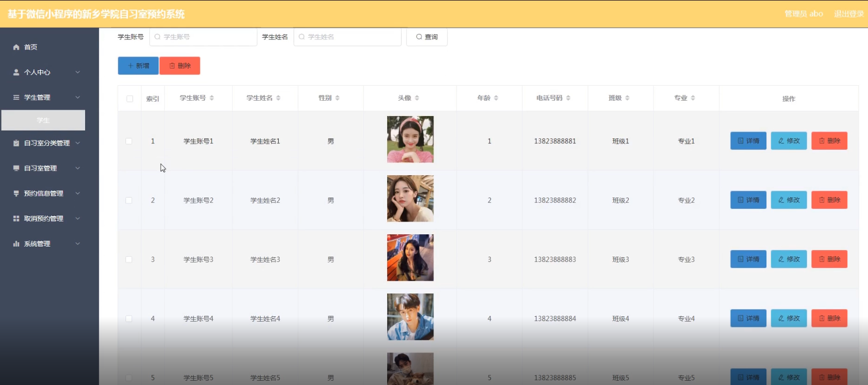The height and width of the screenshot is (385, 868).
Task: Expand the 自习室分类管理 chevron
Action: pyautogui.click(x=78, y=143)
